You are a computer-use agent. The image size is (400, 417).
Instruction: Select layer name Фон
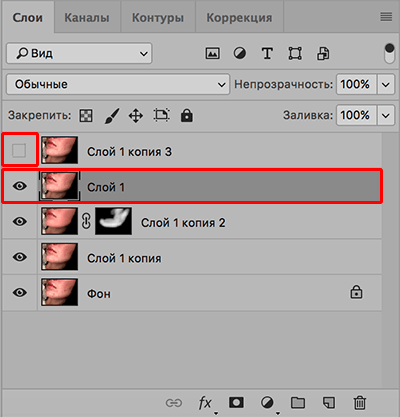[99, 294]
